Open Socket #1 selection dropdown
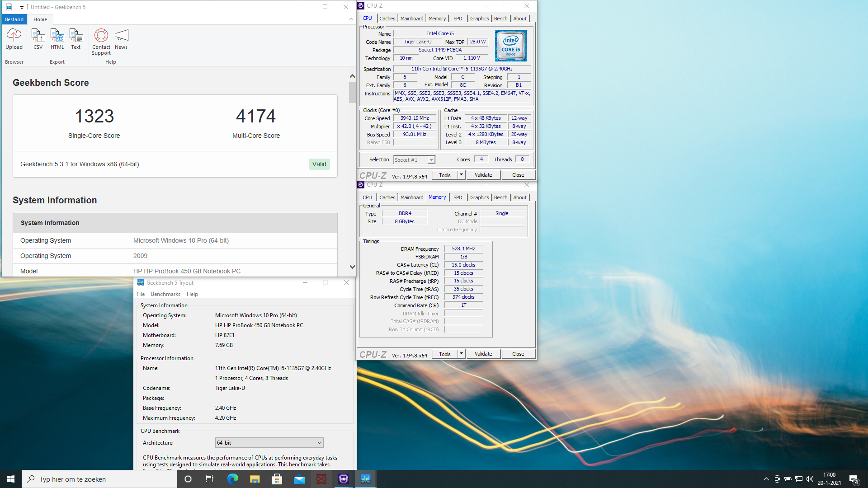The height and width of the screenshot is (488, 868). (x=414, y=160)
